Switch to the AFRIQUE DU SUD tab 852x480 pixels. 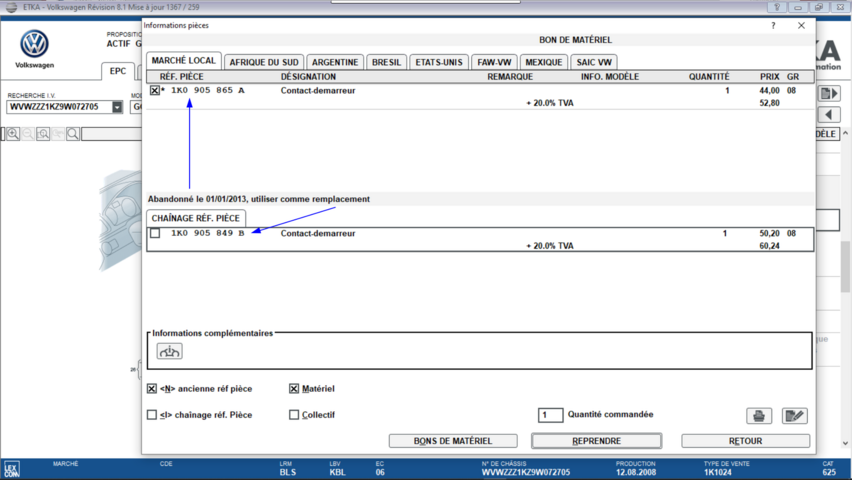pos(264,62)
